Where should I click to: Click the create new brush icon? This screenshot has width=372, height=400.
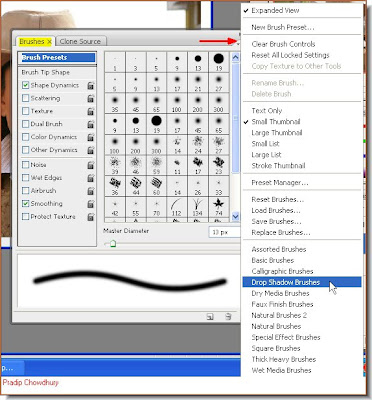click(x=210, y=316)
